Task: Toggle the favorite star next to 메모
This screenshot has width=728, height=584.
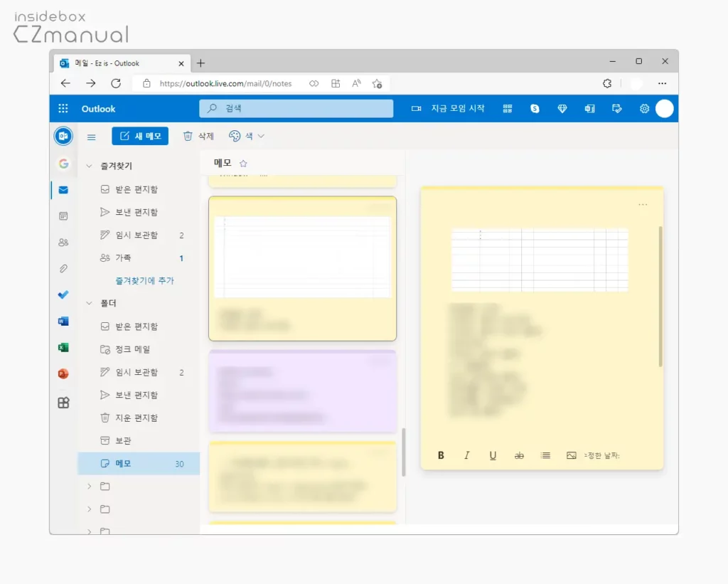Action: click(243, 163)
